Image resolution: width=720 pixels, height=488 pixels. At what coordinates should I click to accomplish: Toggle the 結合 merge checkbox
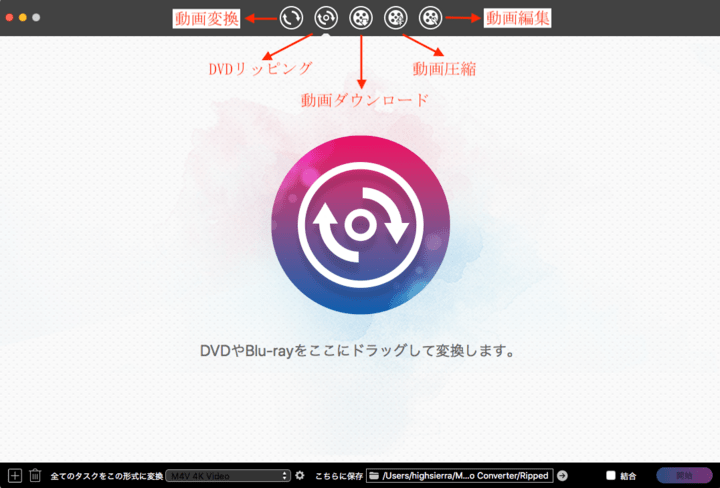coord(611,476)
